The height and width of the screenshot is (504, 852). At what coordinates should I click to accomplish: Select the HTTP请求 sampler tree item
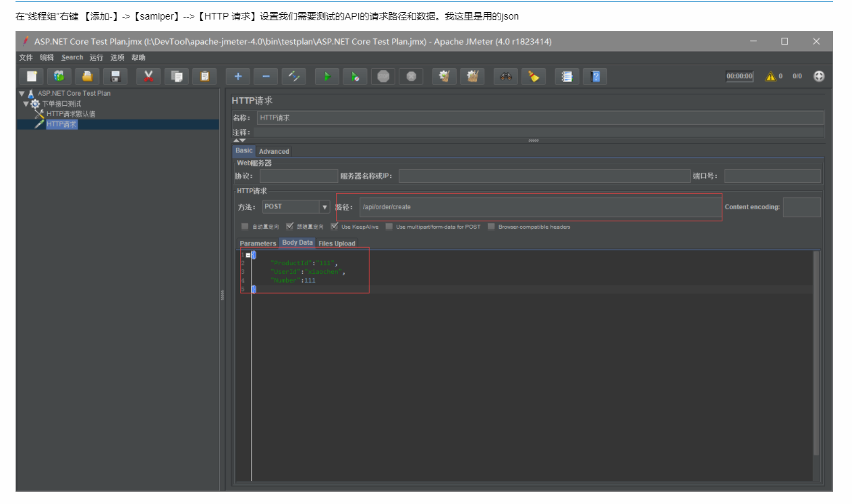pyautogui.click(x=61, y=124)
